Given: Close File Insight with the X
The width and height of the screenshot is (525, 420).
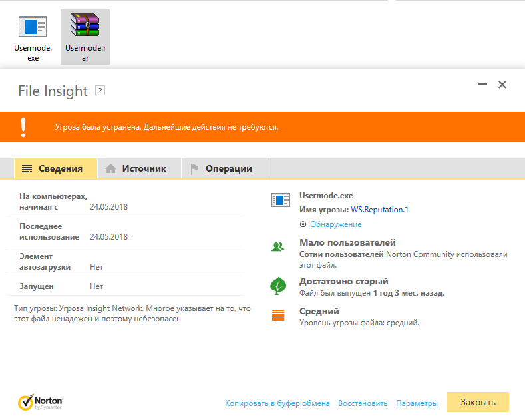Looking at the screenshot, I should [x=502, y=85].
